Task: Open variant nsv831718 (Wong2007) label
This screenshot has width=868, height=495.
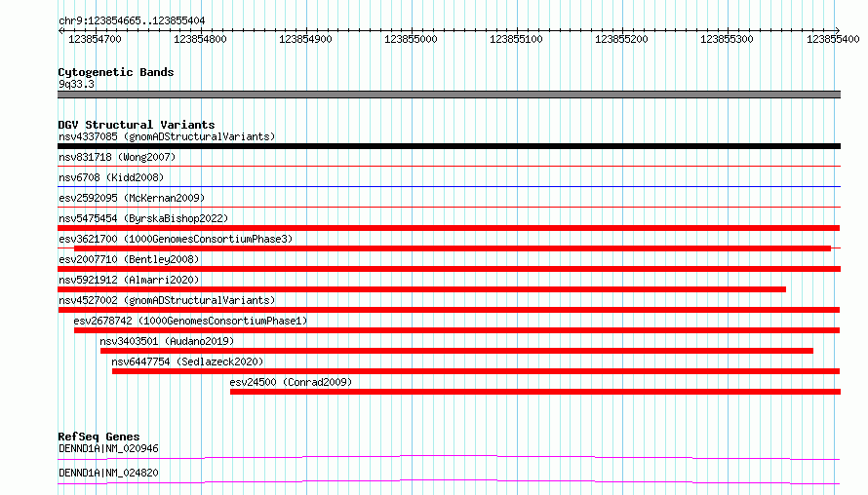Action: coord(117,157)
